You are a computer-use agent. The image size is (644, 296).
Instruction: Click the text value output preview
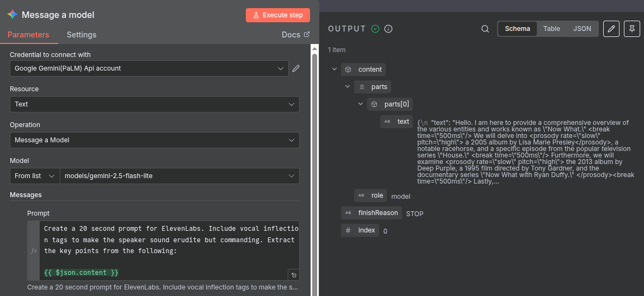coord(526,152)
